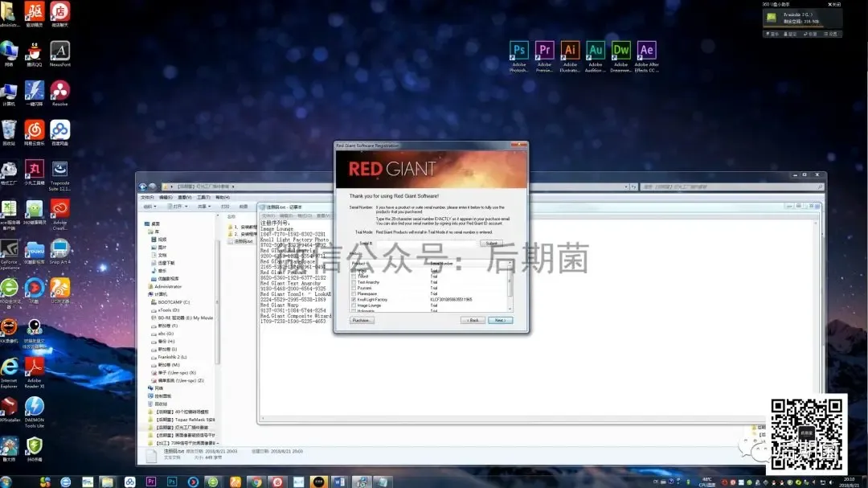Screen dimensions: 868x488
Task: Toggle Image Lounge product checkbox
Action: (x=354, y=306)
